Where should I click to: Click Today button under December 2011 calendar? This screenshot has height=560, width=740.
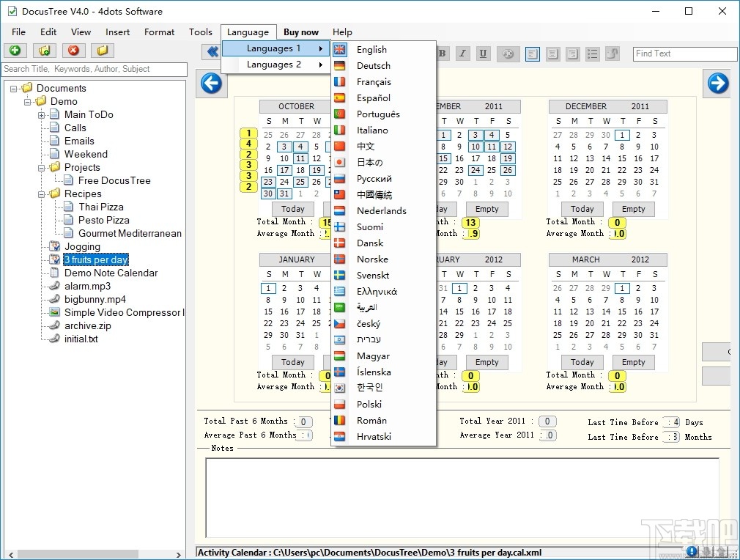[582, 209]
